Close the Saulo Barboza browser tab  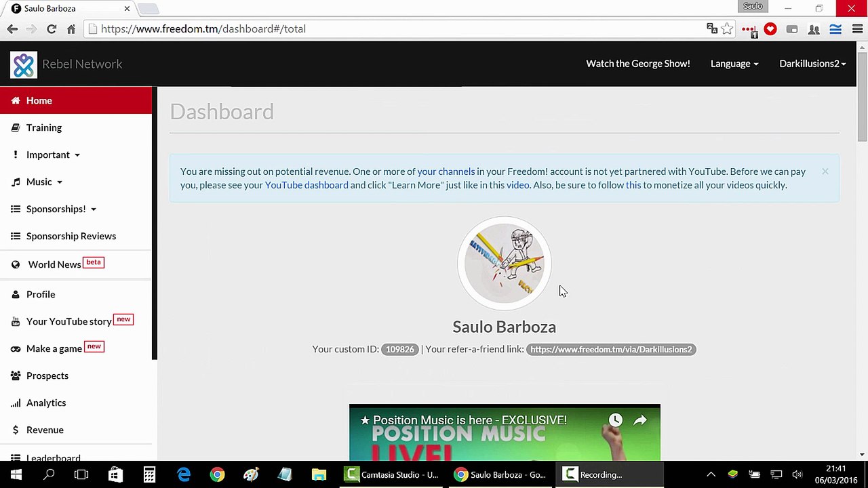click(x=127, y=9)
